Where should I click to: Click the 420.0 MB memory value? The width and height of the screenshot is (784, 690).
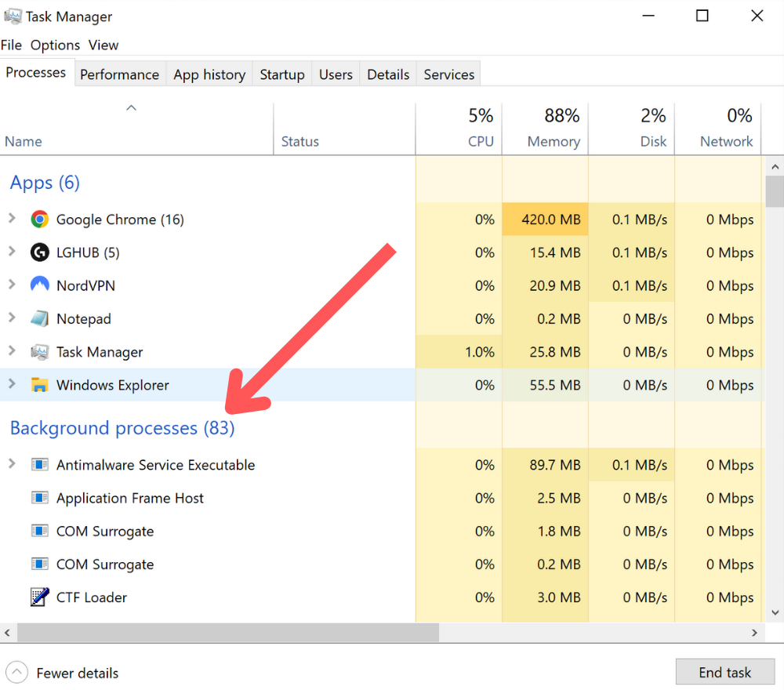[x=551, y=220]
